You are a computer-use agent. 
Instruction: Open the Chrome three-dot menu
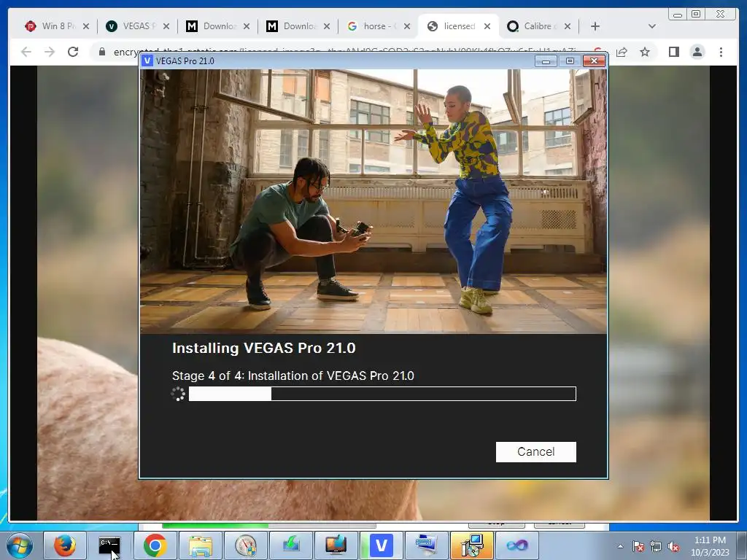pyautogui.click(x=721, y=52)
